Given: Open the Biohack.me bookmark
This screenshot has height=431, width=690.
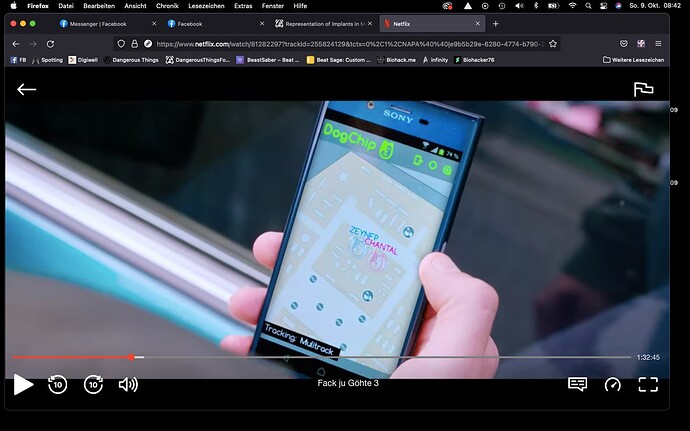Looking at the screenshot, I should click(396, 60).
